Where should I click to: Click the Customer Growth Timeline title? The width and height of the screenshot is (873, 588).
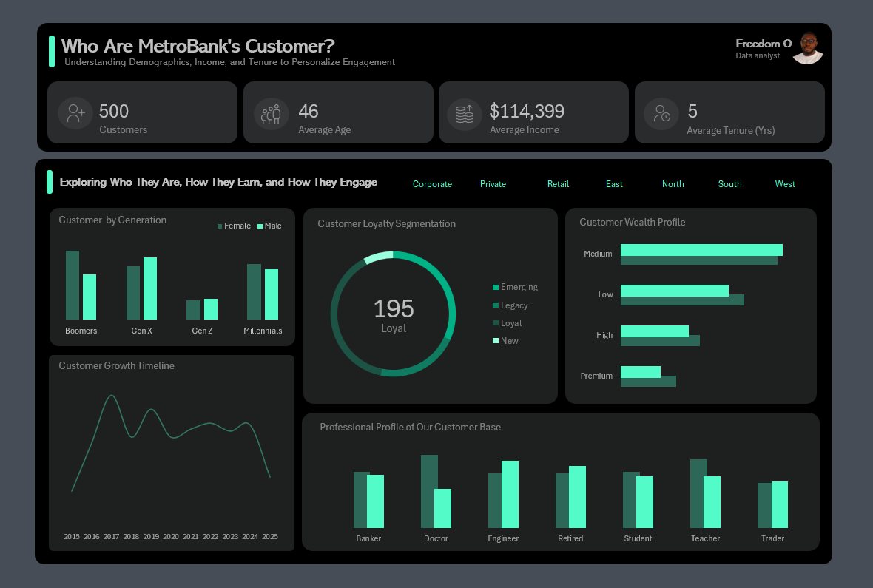click(116, 366)
